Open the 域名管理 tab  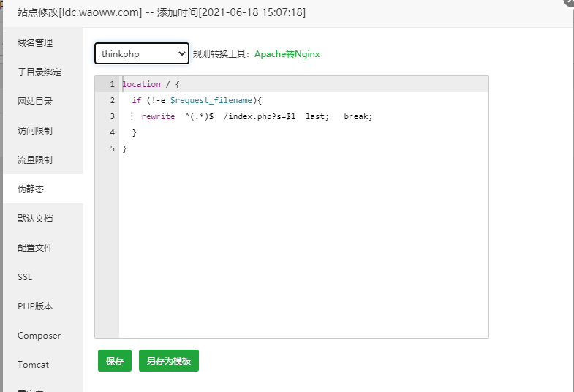tap(43, 43)
